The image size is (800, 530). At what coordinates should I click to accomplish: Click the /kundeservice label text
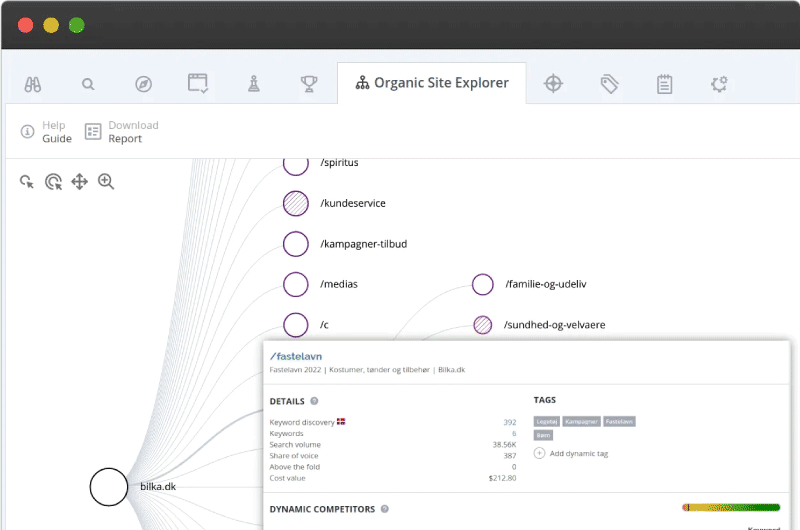point(353,203)
